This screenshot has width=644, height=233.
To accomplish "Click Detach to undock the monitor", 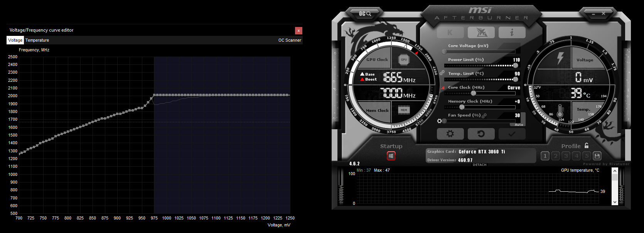I will [479, 165].
